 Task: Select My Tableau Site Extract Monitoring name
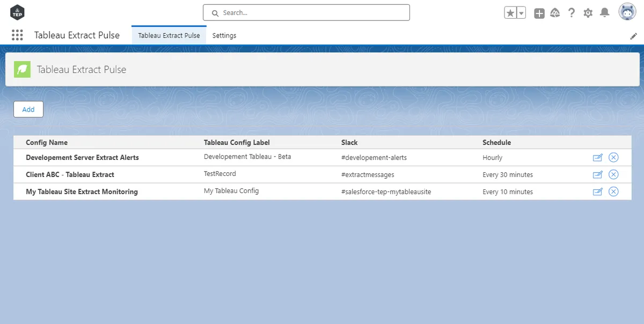[x=82, y=192]
